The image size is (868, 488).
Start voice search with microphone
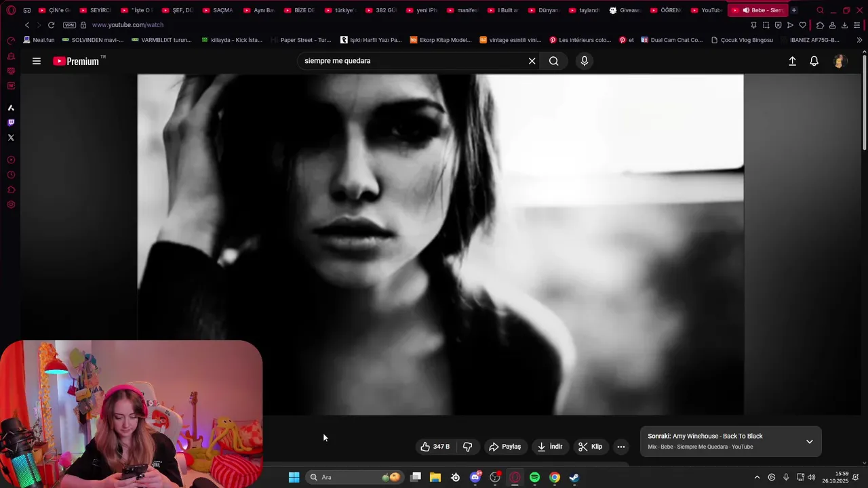coord(585,61)
